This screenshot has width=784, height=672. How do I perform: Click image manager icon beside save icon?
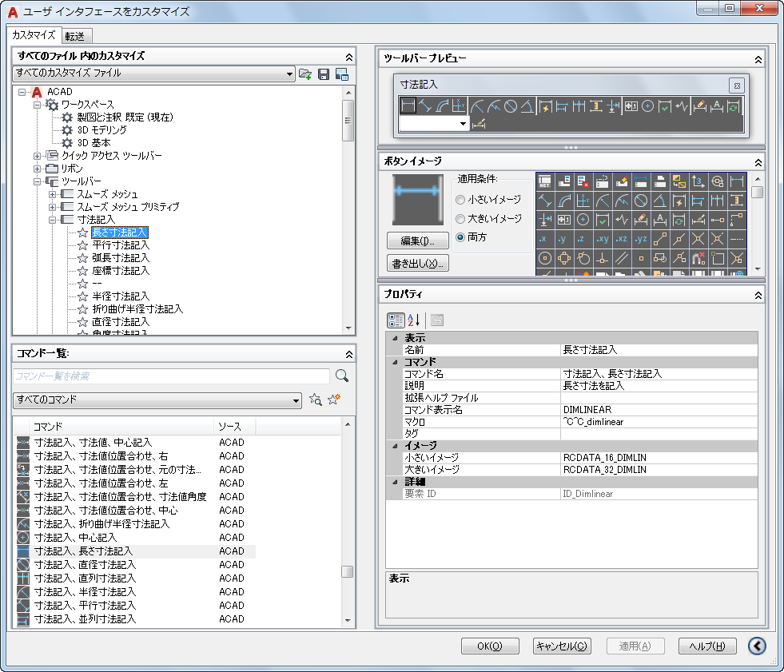tap(342, 74)
